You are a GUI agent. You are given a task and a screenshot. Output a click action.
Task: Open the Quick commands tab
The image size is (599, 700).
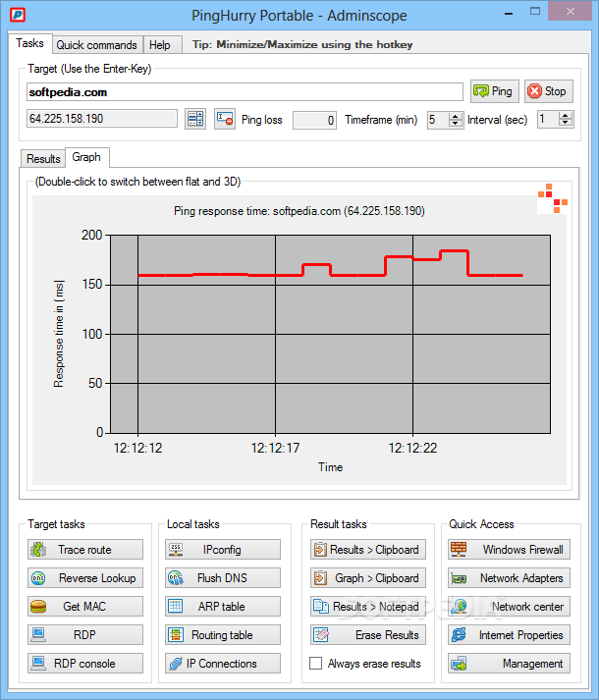pyautogui.click(x=97, y=45)
